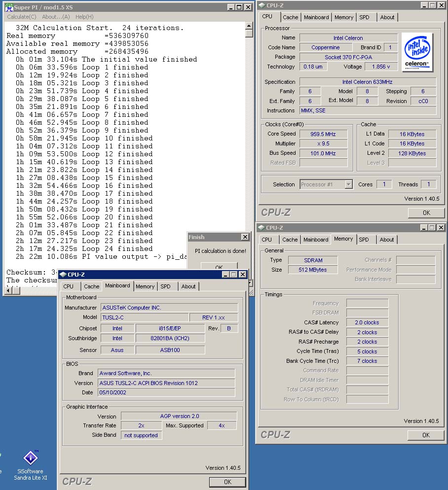This screenshot has width=448, height=490.
Task: Open SiSoftware Sandra Lite XI desktop icon
Action: pyautogui.click(x=31, y=465)
